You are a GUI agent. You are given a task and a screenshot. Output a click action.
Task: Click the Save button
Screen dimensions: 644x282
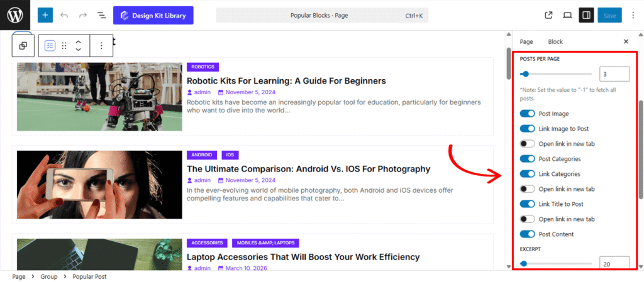609,15
